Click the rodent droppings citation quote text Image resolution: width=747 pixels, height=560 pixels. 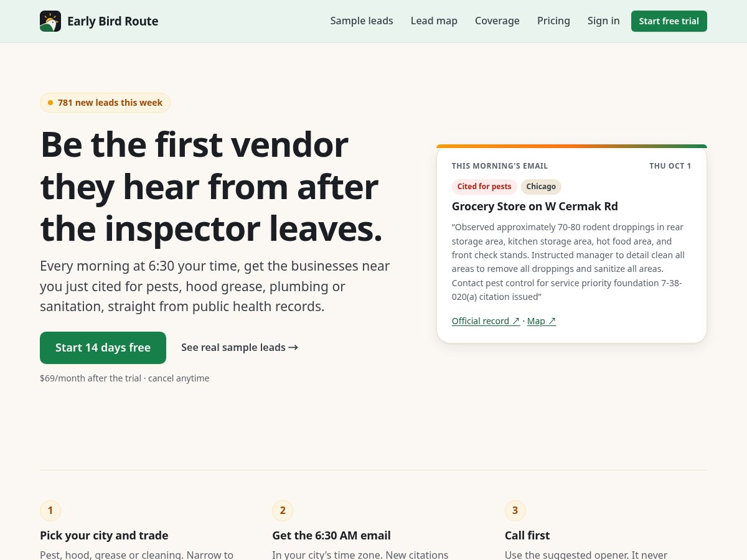point(568,262)
